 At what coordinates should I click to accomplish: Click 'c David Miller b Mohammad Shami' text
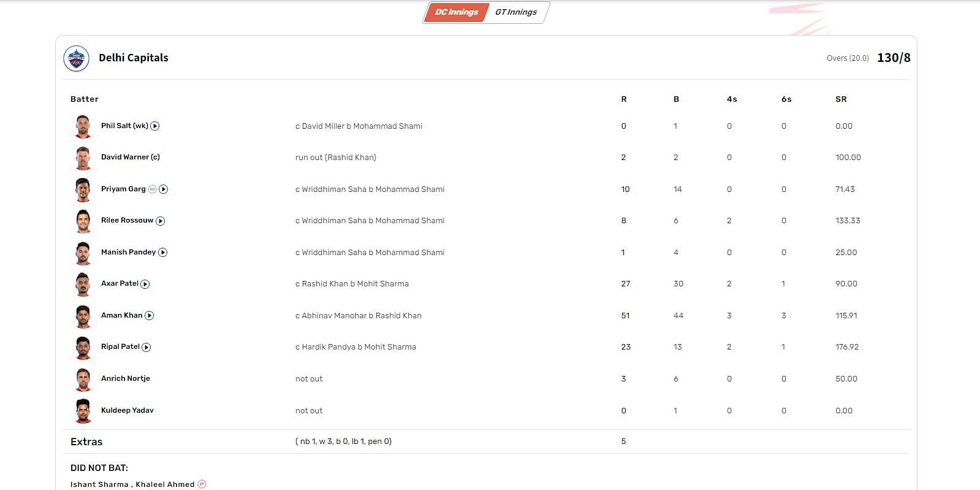(359, 126)
